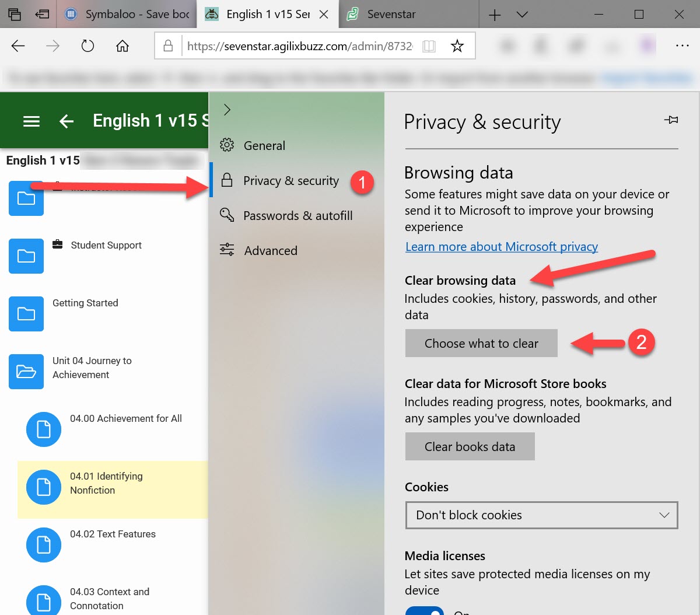Open the tabs you've set aside icon

click(15, 14)
